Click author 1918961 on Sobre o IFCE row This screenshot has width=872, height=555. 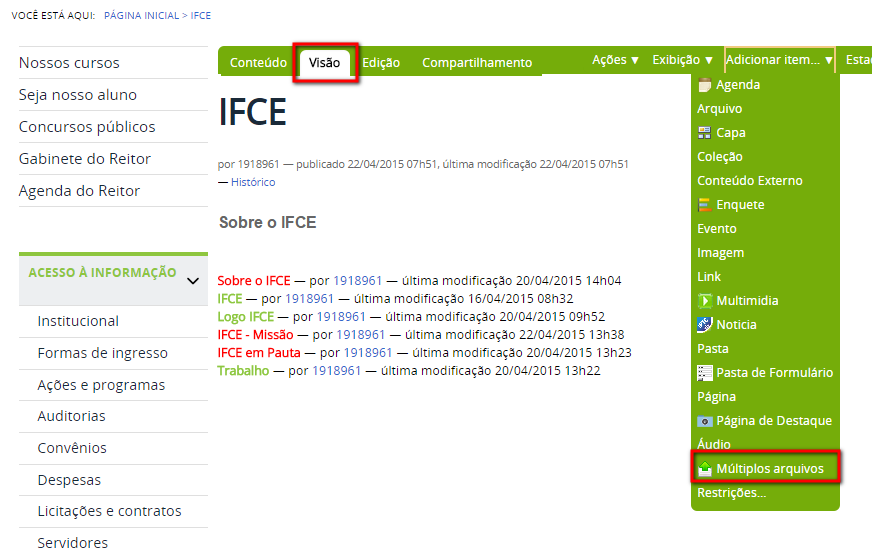point(358,280)
